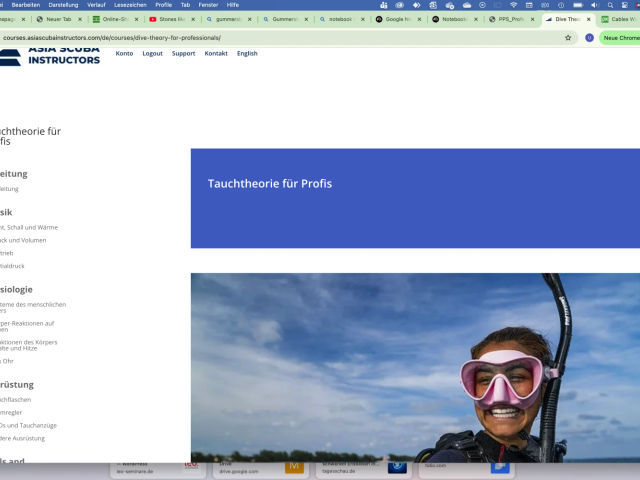The image size is (640, 480).
Task: Open the Ausrüstung lesson link in sidebar
Action: pyautogui.click(x=22, y=438)
